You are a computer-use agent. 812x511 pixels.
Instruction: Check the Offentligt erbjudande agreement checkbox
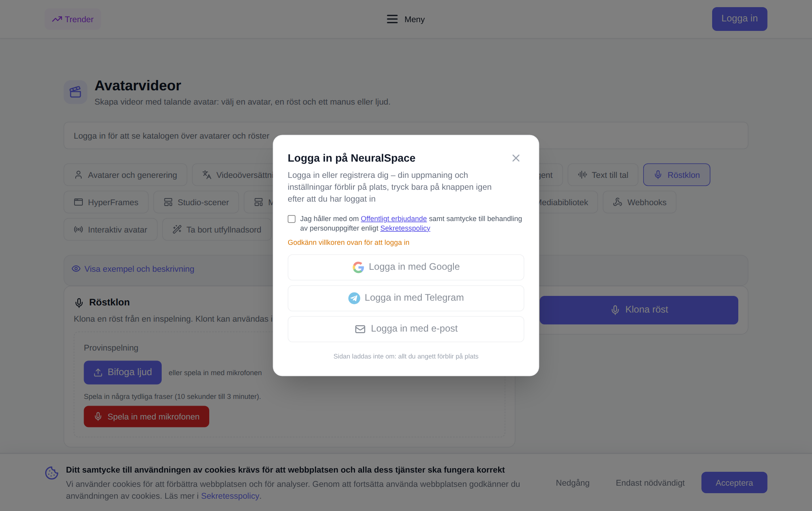coord(292,219)
